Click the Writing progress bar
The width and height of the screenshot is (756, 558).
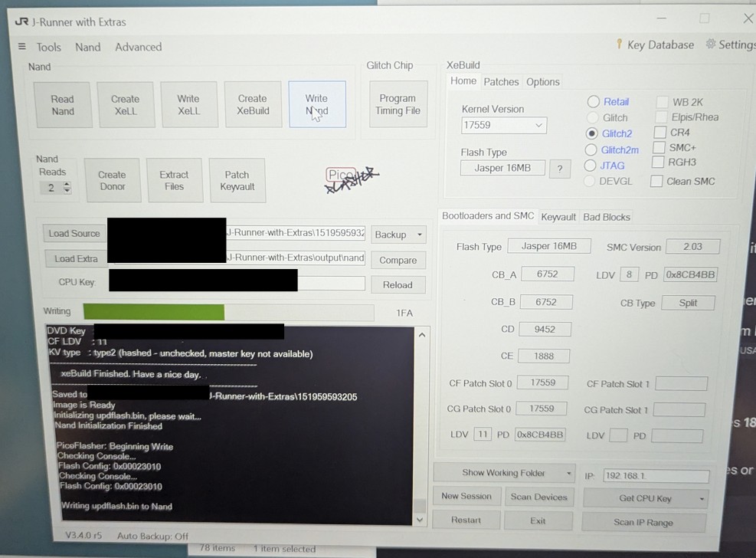(228, 313)
